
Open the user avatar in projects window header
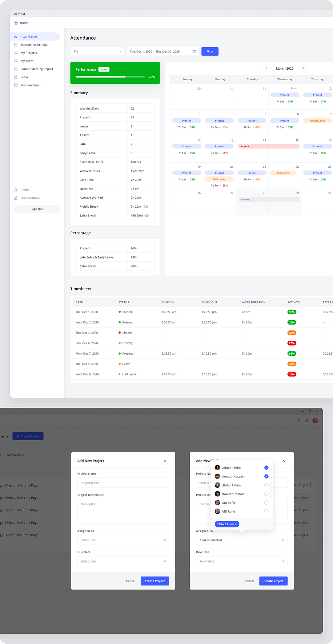[x=315, y=420]
